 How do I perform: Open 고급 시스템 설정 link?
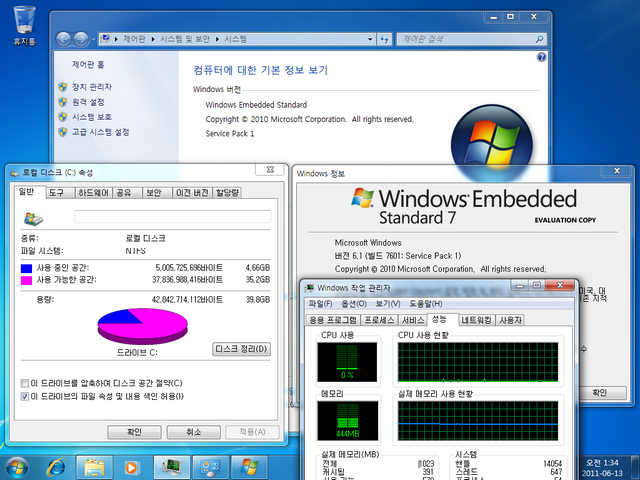(x=101, y=132)
